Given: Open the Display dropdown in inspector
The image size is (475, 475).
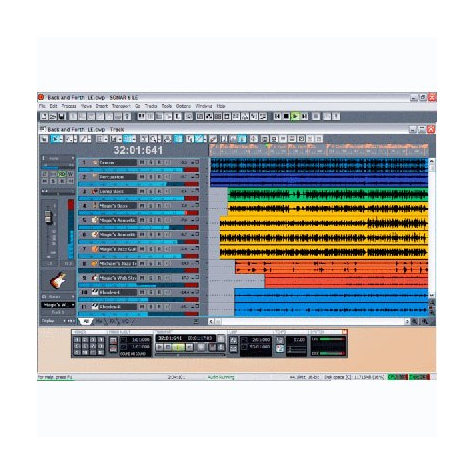Looking at the screenshot, I should pyautogui.click(x=58, y=321).
